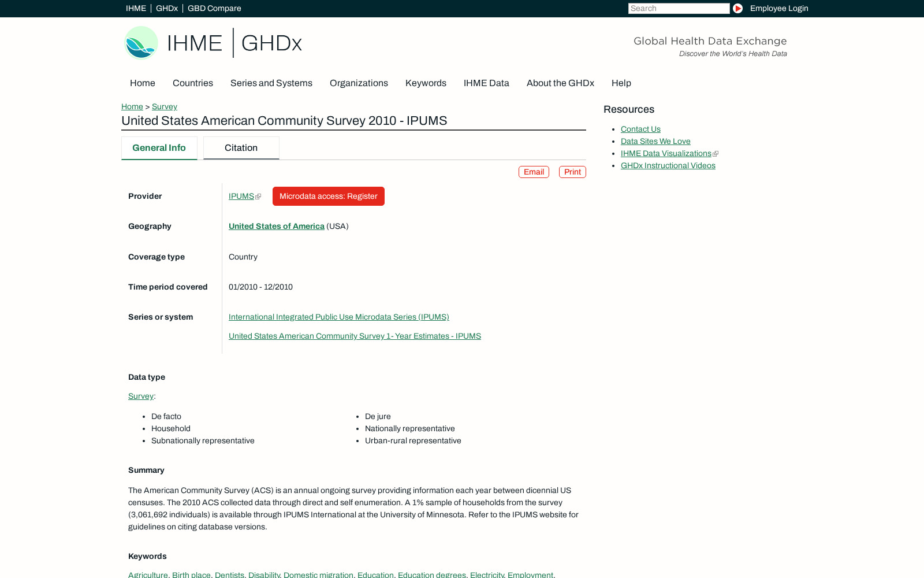Click external link icon after IHME Data Visualizations
This screenshot has height=578, width=924.
pos(716,154)
